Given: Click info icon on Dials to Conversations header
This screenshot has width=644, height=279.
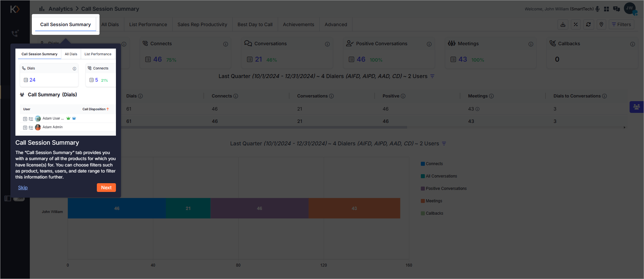Looking at the screenshot, I should (x=604, y=96).
